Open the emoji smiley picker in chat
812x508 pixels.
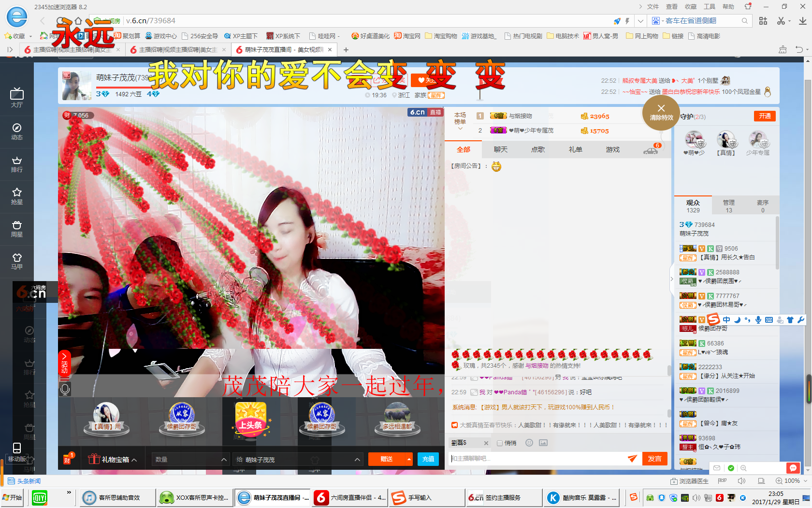click(x=529, y=443)
